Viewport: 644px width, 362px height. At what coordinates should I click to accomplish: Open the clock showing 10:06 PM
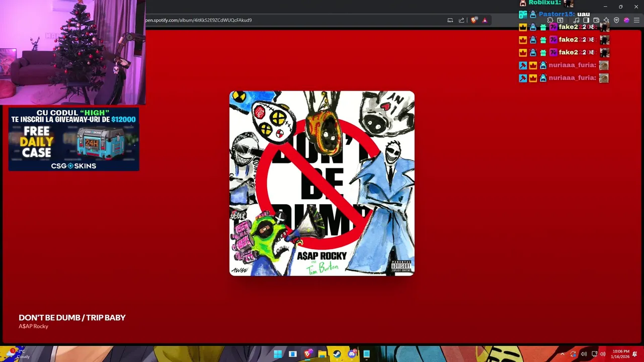pyautogui.click(x=621, y=354)
